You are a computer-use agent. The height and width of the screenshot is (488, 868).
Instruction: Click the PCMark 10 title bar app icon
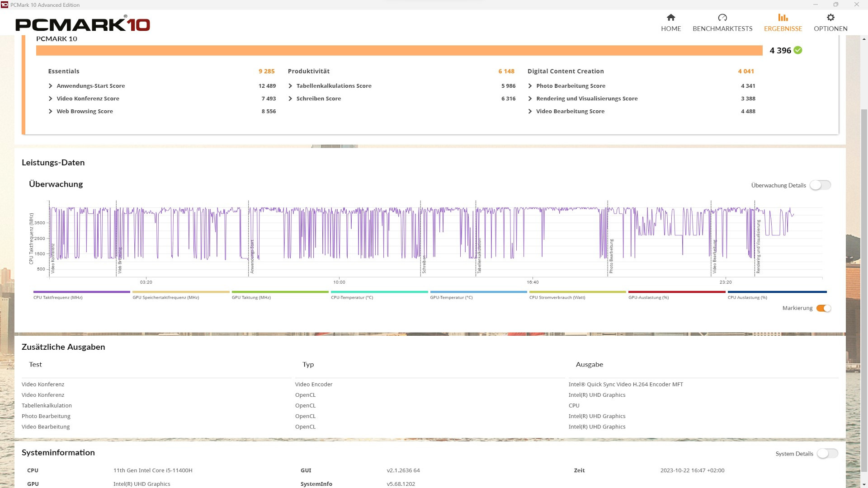[x=5, y=5]
